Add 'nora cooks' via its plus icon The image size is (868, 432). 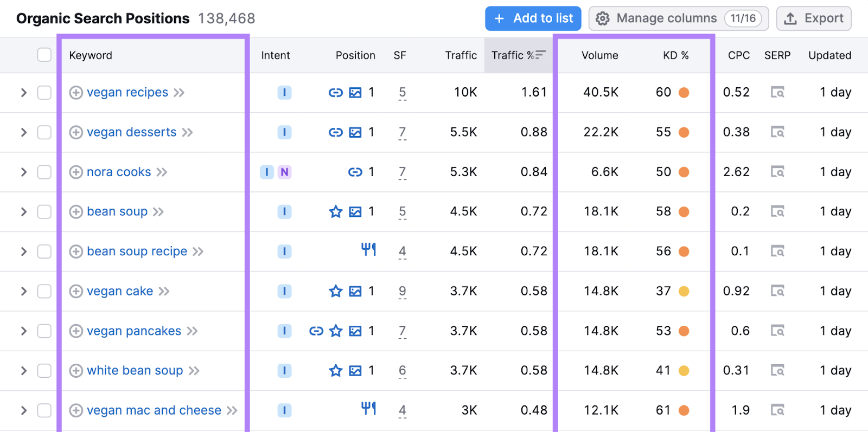(x=76, y=172)
